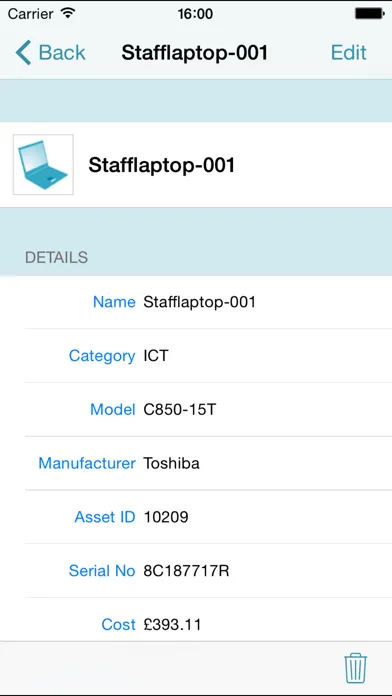392x696 pixels.
Task: Tap Edit to modify asset
Action: [x=348, y=52]
